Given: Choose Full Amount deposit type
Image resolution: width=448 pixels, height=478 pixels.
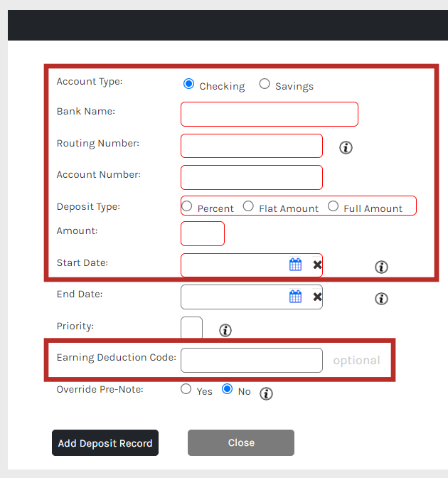Looking at the screenshot, I should [333, 206].
